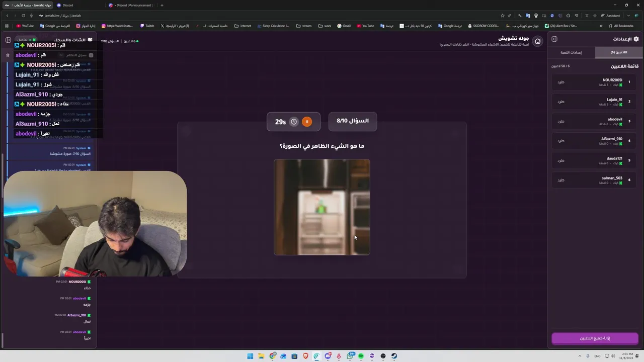Viewport: 644px width, 362px height.
Task: Open the internet bookmarks folder
Action: [x=243, y=26]
